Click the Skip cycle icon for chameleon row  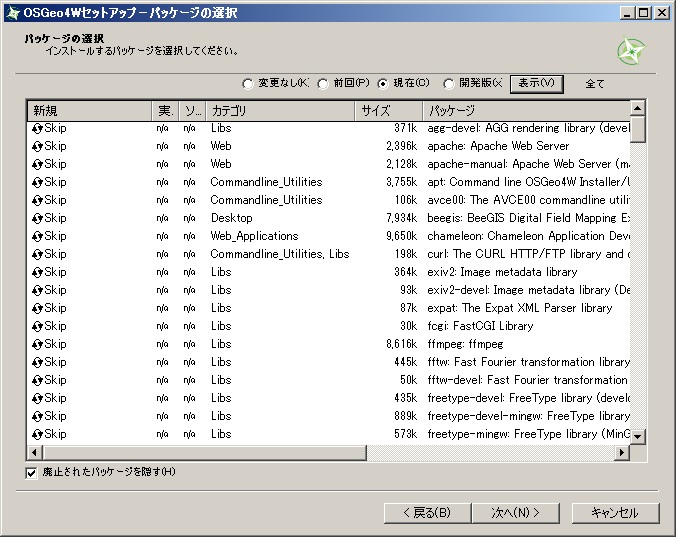coord(37,236)
